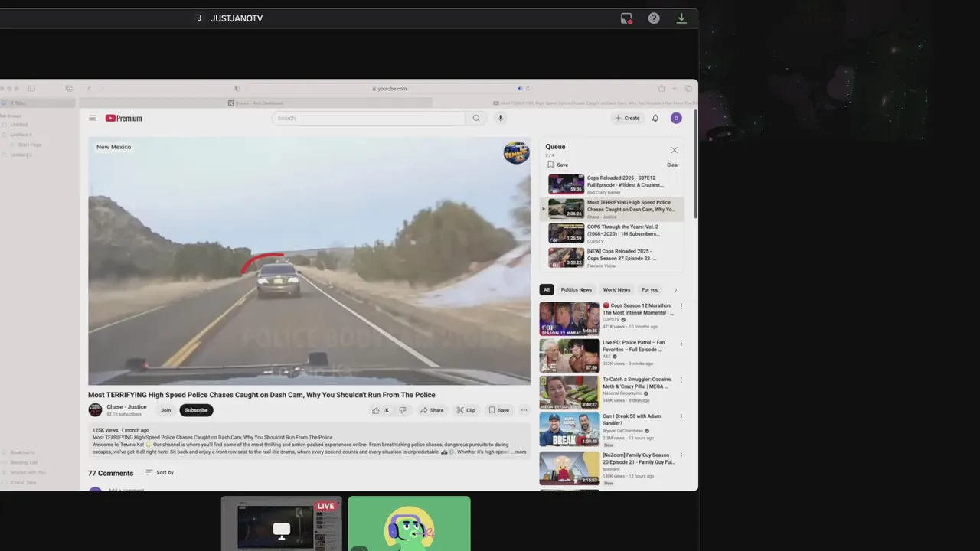Focus the YouTube search field
Screen dimensions: 980x551
tap(368, 118)
